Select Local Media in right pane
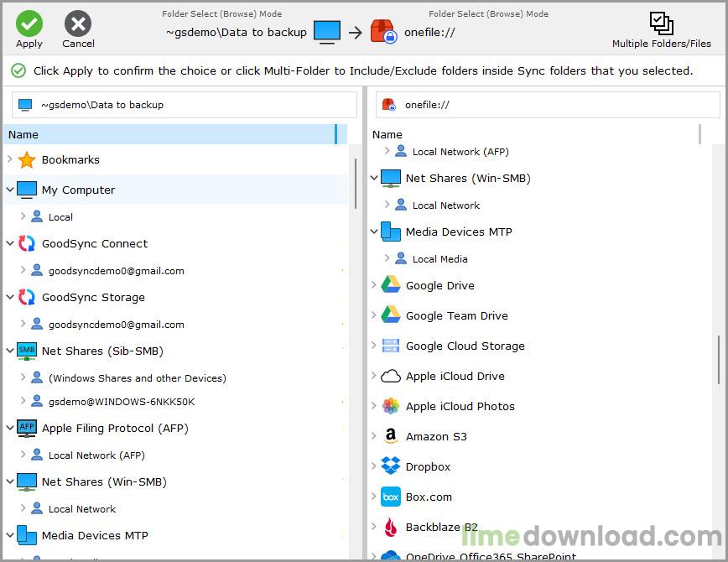 (x=439, y=259)
